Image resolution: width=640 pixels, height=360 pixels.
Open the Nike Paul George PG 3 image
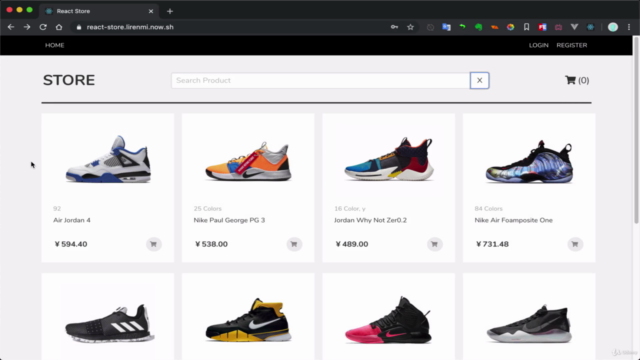248,161
